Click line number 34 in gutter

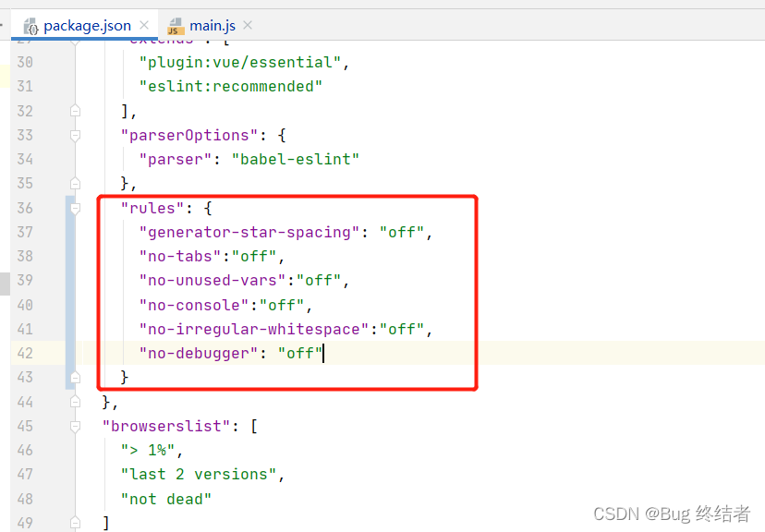pos(25,160)
